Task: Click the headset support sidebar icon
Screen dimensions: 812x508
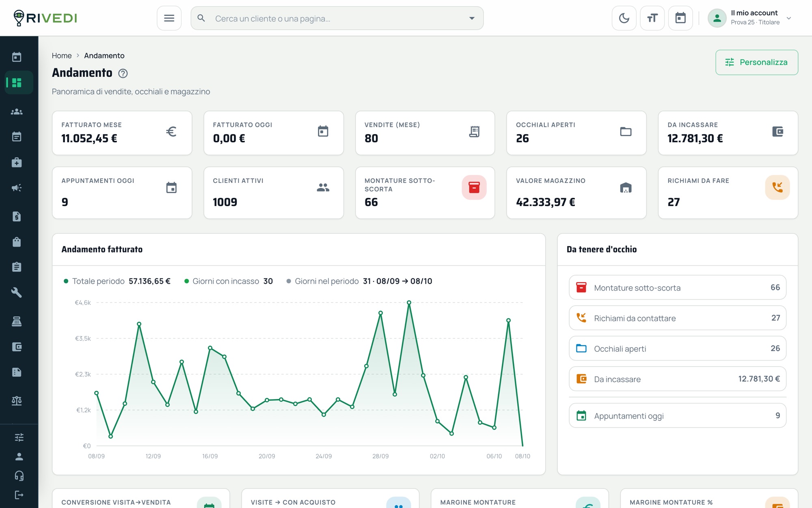Action: coord(19,475)
